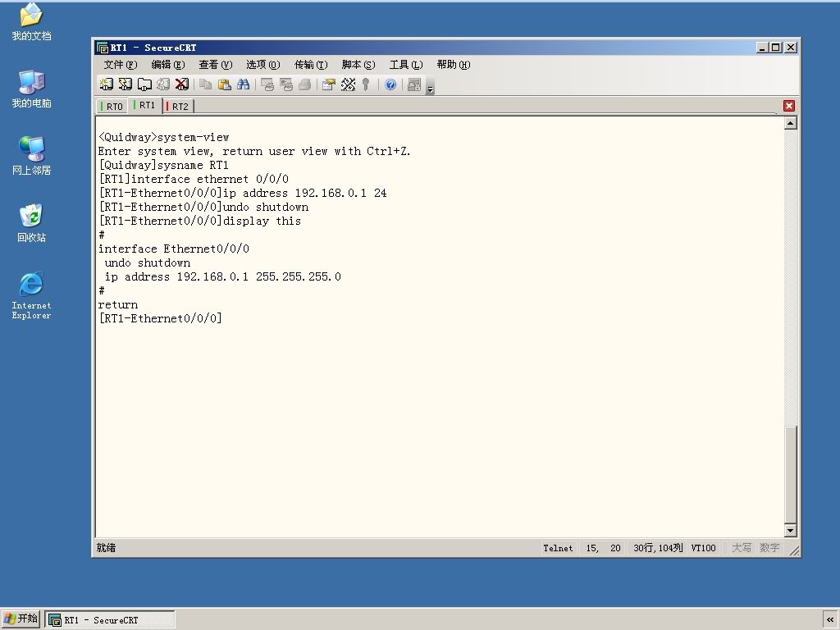Switch to the RT2 session tab
The width and height of the screenshot is (840, 630).
click(x=178, y=106)
